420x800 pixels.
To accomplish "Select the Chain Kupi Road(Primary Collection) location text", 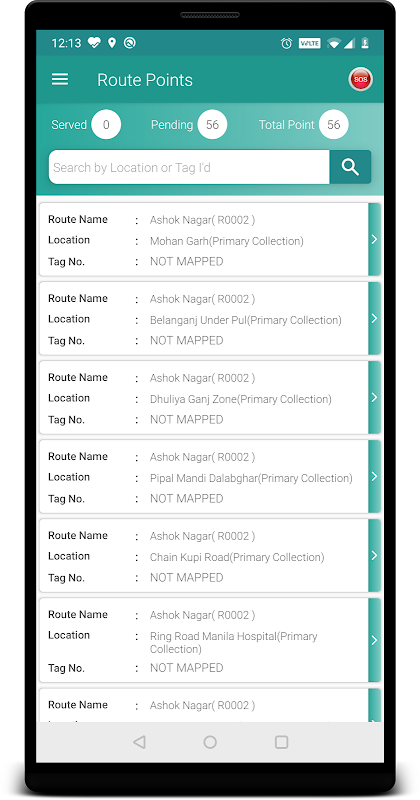I will [237, 557].
